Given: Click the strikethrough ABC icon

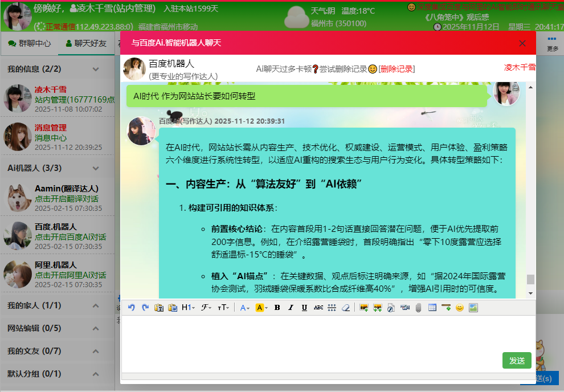Looking at the screenshot, I should 318,308.
